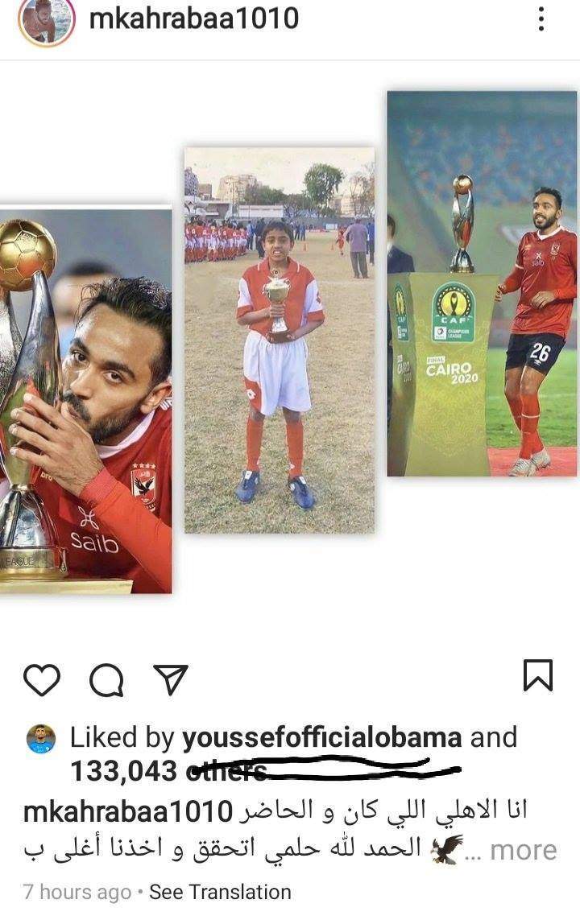
Task: Open mkahrabaa1010 username in post header
Action: [x=194, y=19]
